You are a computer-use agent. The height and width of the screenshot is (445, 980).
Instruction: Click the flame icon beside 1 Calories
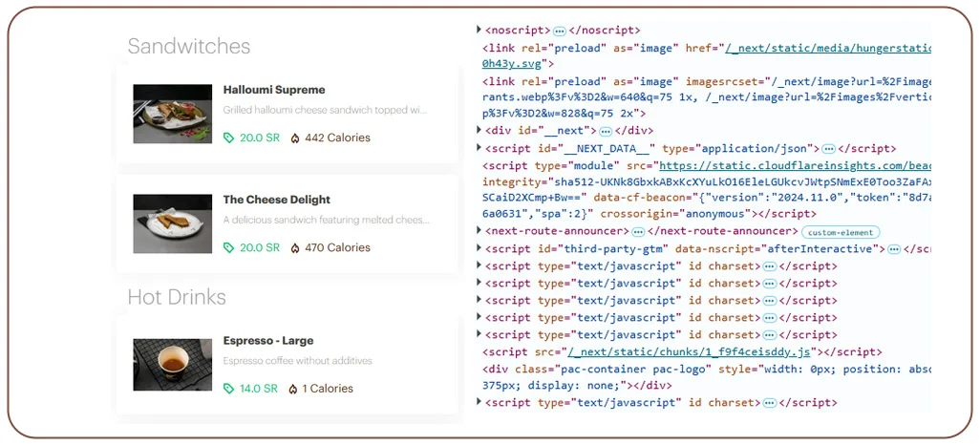pos(292,389)
